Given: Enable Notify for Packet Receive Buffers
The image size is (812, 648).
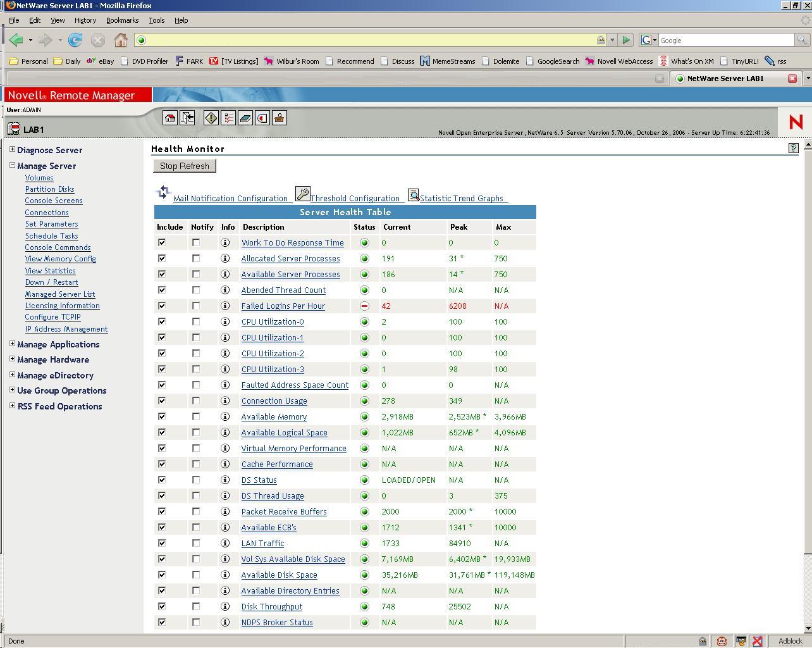Looking at the screenshot, I should click(196, 511).
